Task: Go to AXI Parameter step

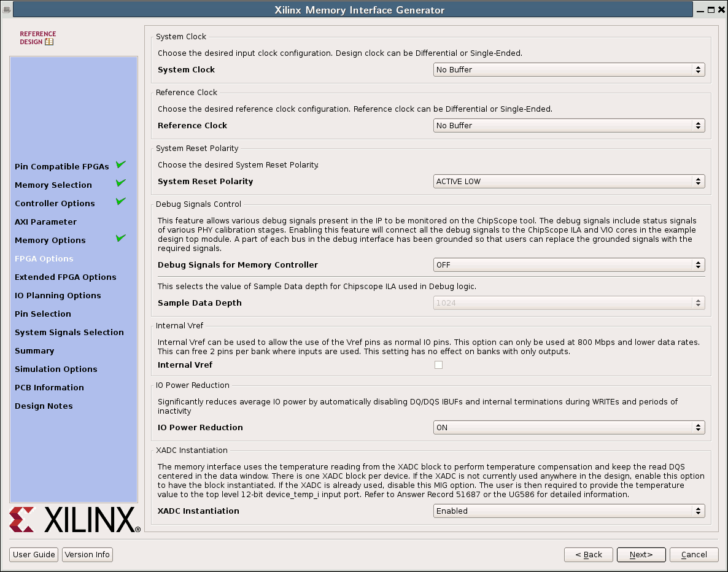Action: click(45, 222)
